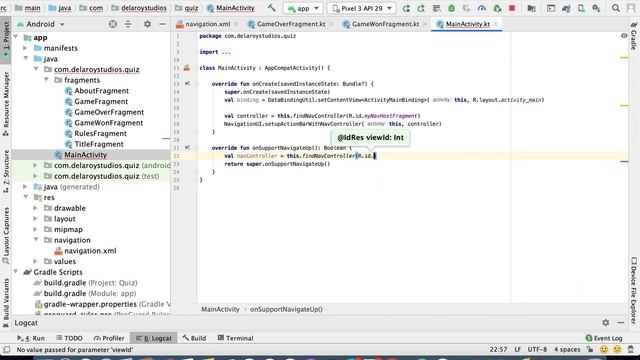Click the 22:57 cursor position indicator
The height and width of the screenshot is (360, 640).
pos(498,349)
